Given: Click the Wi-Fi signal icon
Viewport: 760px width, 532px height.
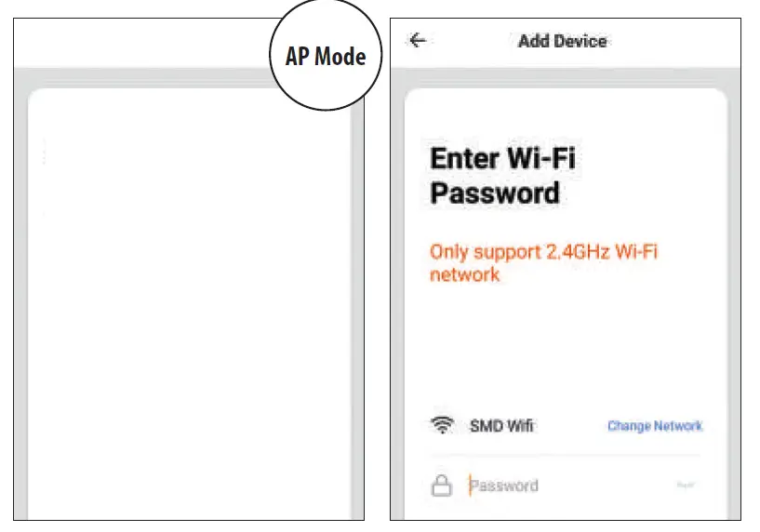Looking at the screenshot, I should tap(442, 426).
